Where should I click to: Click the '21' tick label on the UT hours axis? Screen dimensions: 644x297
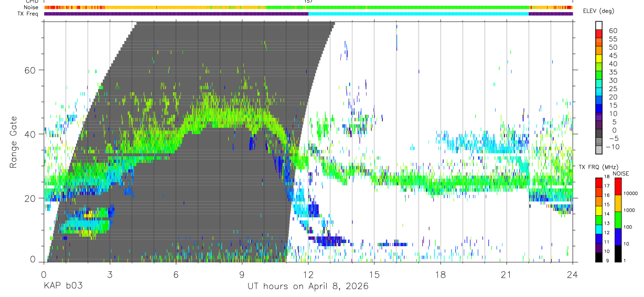pos(507,275)
